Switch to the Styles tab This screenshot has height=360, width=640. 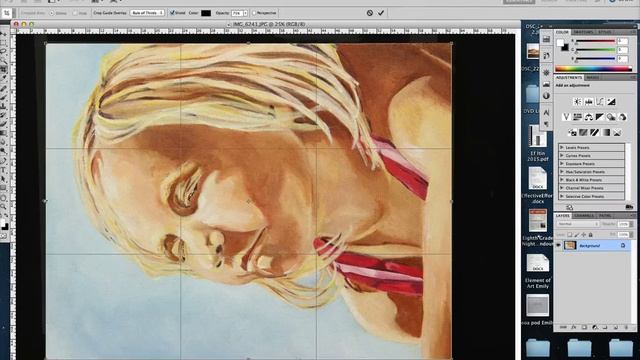[604, 32]
